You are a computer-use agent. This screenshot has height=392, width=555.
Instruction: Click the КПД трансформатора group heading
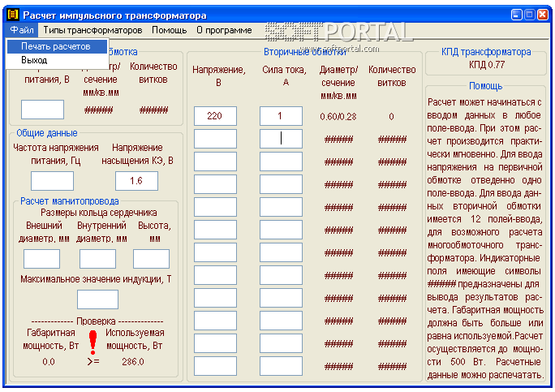486,52
